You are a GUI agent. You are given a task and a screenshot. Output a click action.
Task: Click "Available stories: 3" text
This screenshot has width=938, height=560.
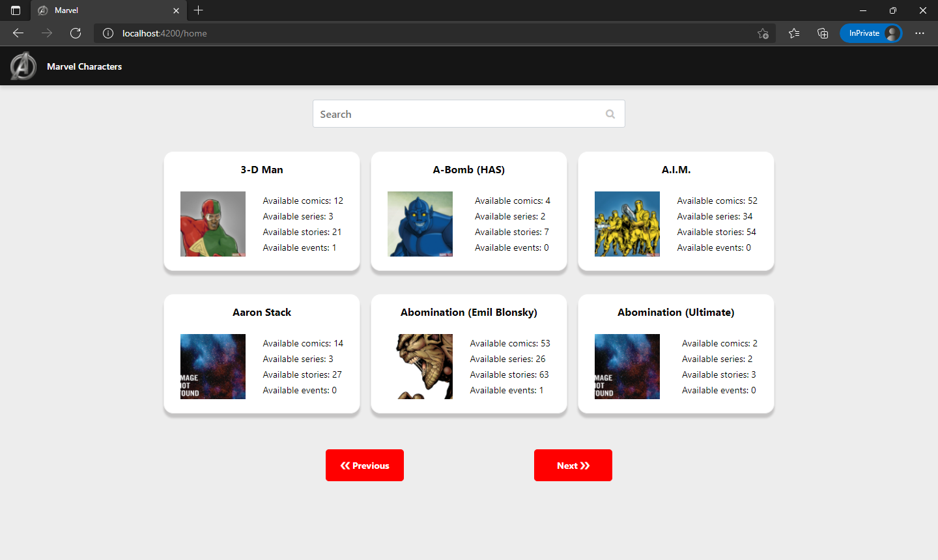[x=719, y=374]
